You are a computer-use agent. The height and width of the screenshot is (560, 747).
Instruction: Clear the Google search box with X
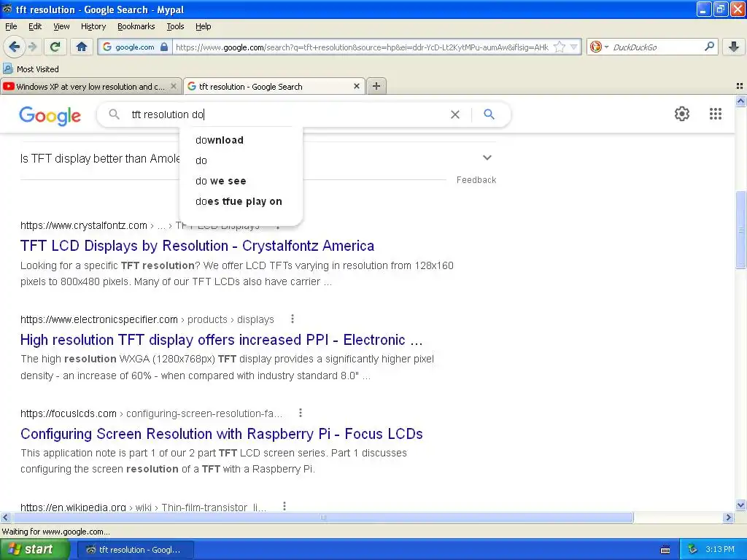click(455, 114)
